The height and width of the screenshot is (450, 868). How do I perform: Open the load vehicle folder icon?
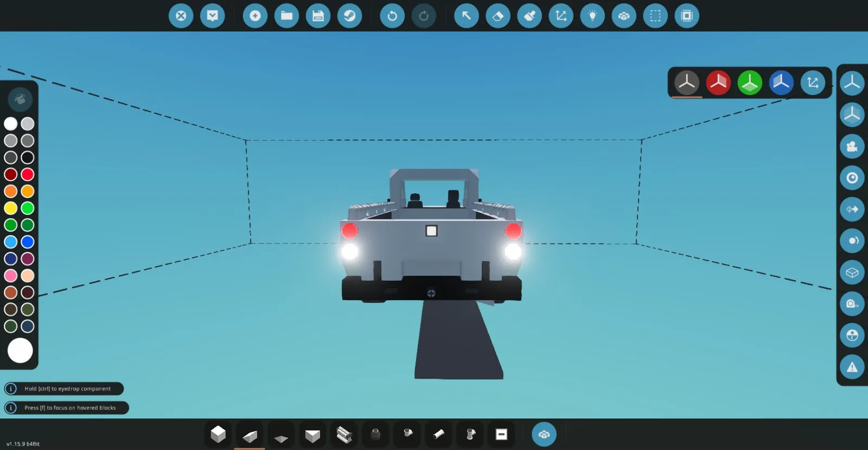click(286, 16)
